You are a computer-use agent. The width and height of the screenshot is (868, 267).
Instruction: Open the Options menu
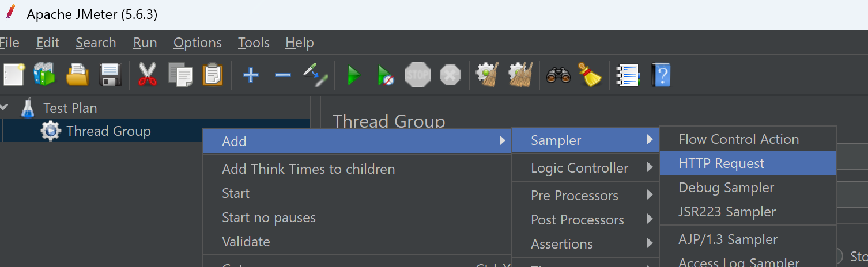(x=198, y=43)
